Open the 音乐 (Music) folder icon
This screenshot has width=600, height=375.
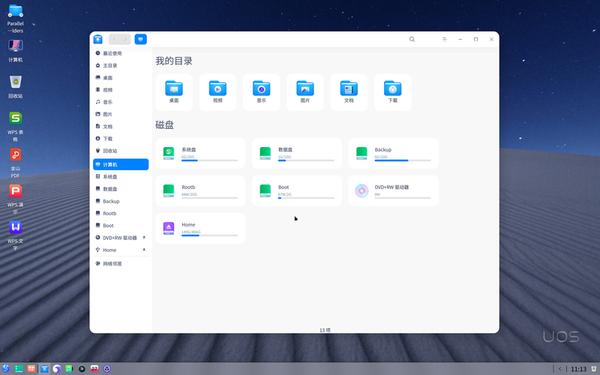(x=261, y=88)
